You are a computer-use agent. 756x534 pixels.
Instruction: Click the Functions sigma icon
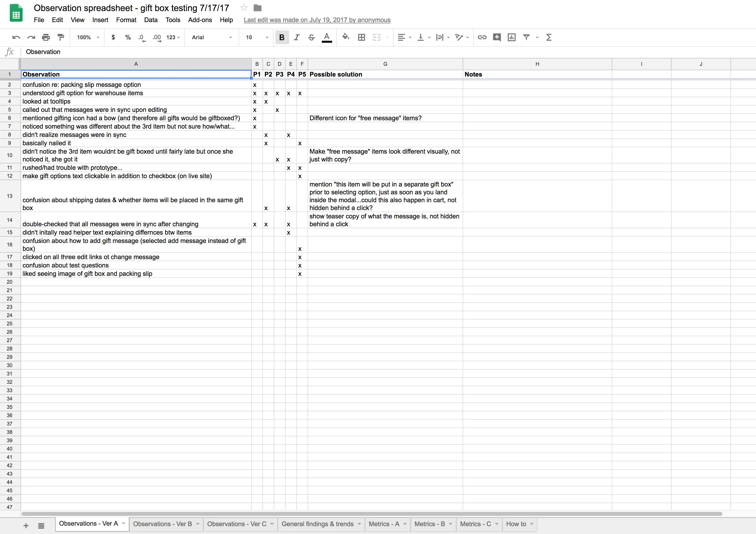pyautogui.click(x=548, y=38)
